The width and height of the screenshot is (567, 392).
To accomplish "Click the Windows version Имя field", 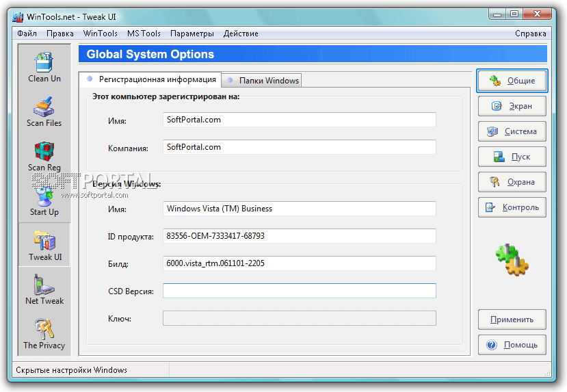I will (300, 209).
